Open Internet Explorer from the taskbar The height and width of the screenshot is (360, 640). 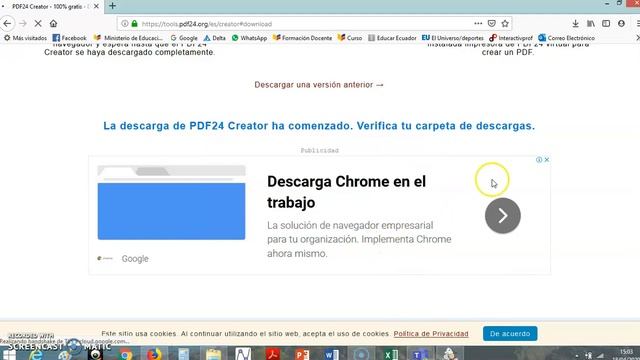tap(37, 354)
